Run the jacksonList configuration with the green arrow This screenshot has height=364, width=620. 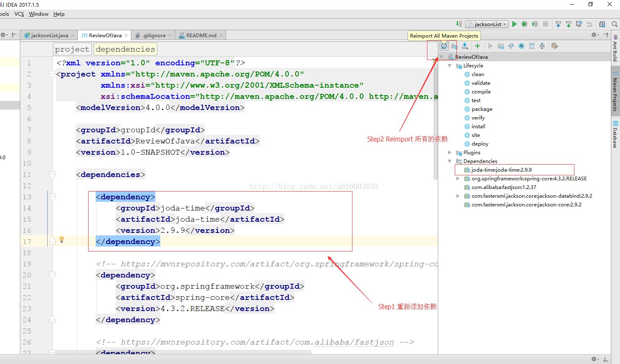[514, 24]
